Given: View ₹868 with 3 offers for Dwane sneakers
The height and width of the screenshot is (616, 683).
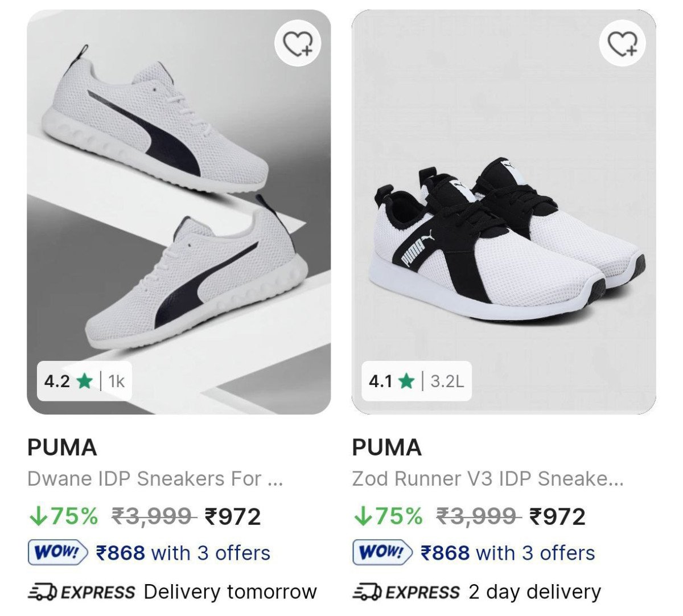Looking at the screenshot, I should pos(183,553).
